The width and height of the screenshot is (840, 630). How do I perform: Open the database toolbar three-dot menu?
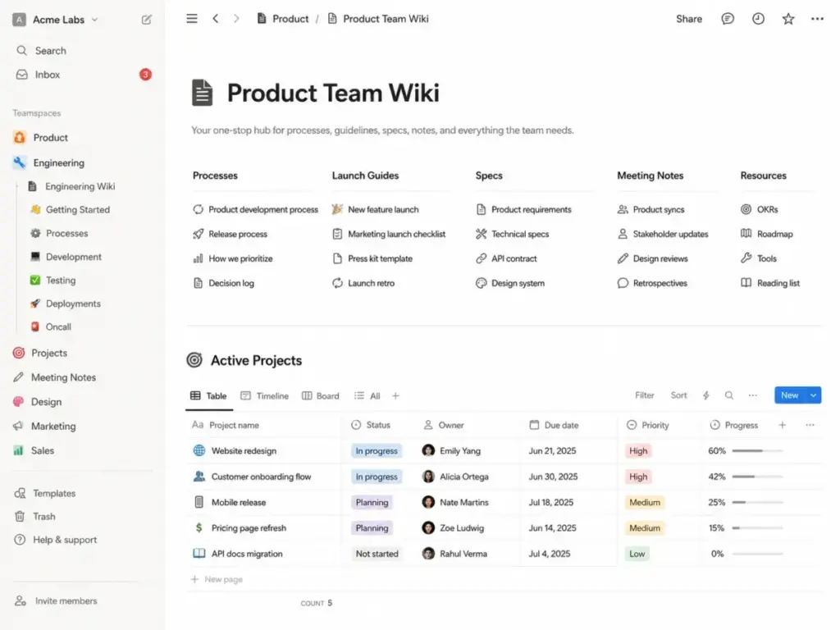[753, 395]
